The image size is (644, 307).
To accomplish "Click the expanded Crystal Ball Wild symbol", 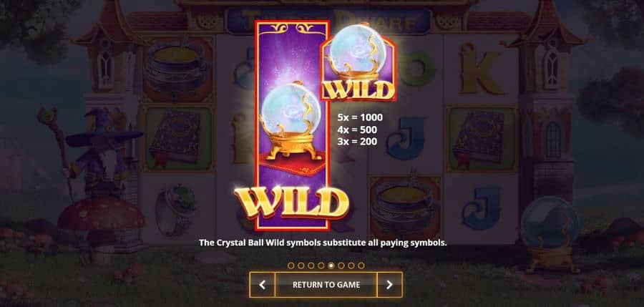I will [x=292, y=125].
